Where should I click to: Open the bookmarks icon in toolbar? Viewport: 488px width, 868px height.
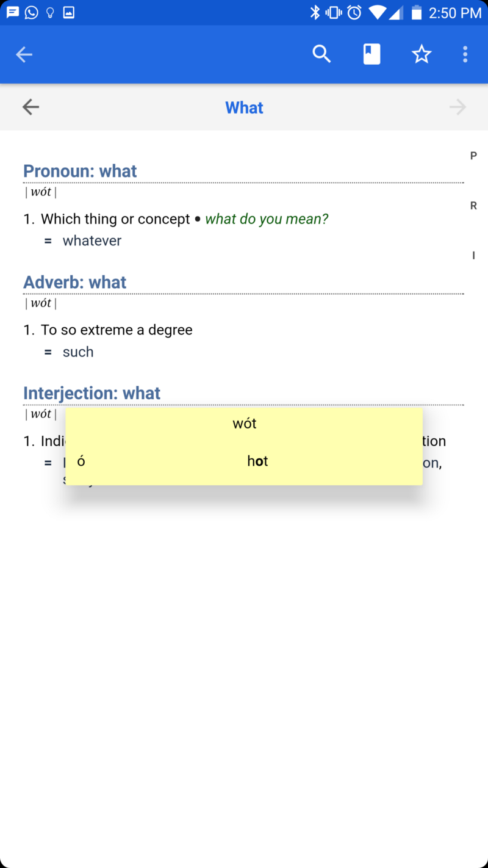coord(371,54)
